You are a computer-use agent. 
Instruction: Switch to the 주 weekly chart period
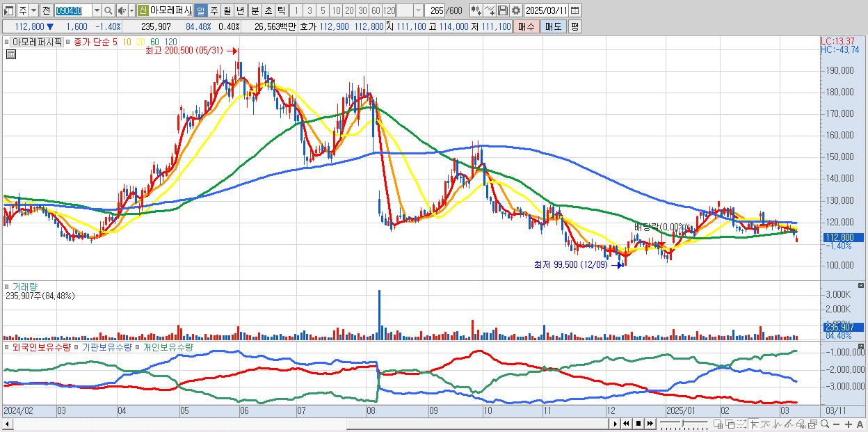click(x=214, y=10)
